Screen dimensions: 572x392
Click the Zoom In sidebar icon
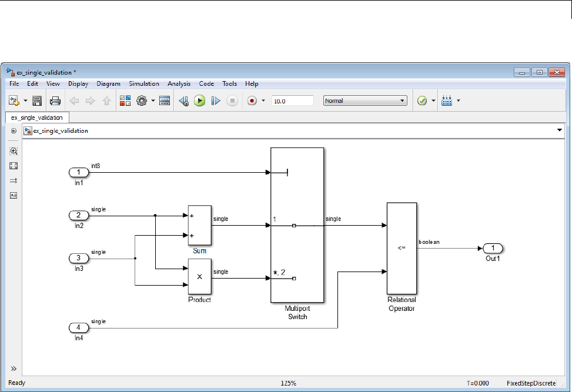(14, 151)
